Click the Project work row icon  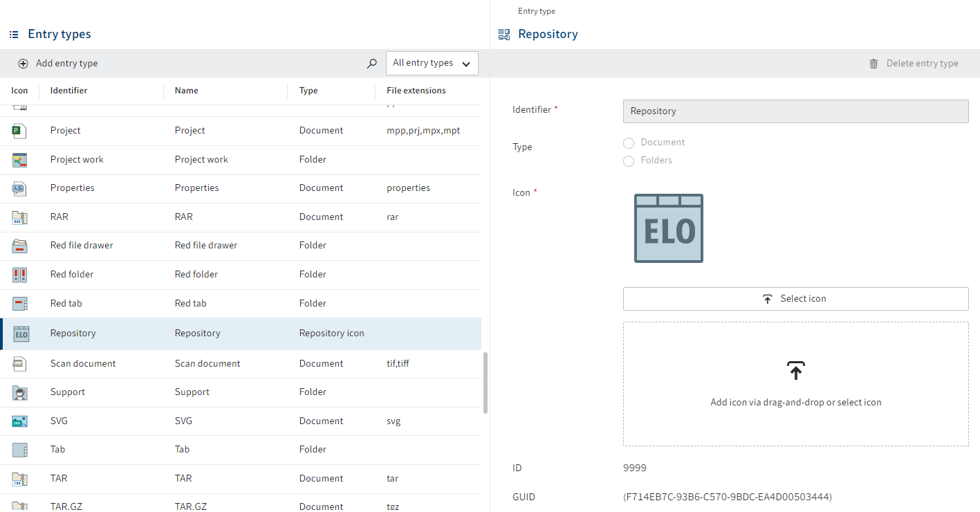[19, 160]
